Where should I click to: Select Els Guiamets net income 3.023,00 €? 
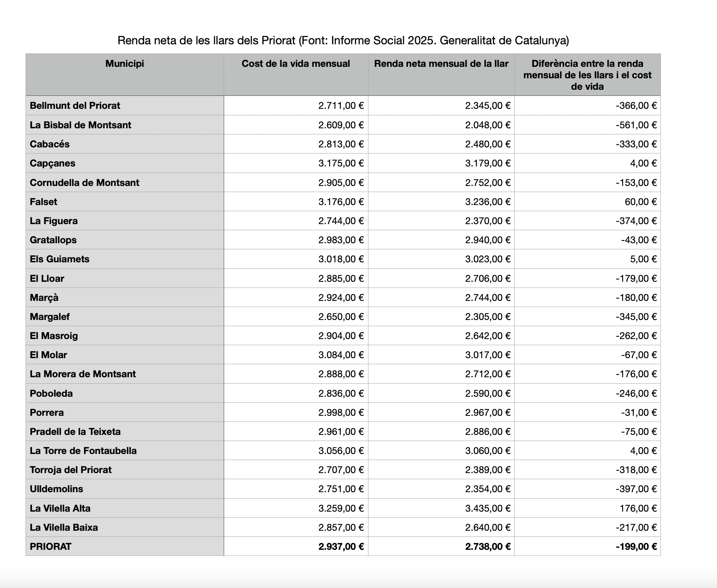[487, 259]
